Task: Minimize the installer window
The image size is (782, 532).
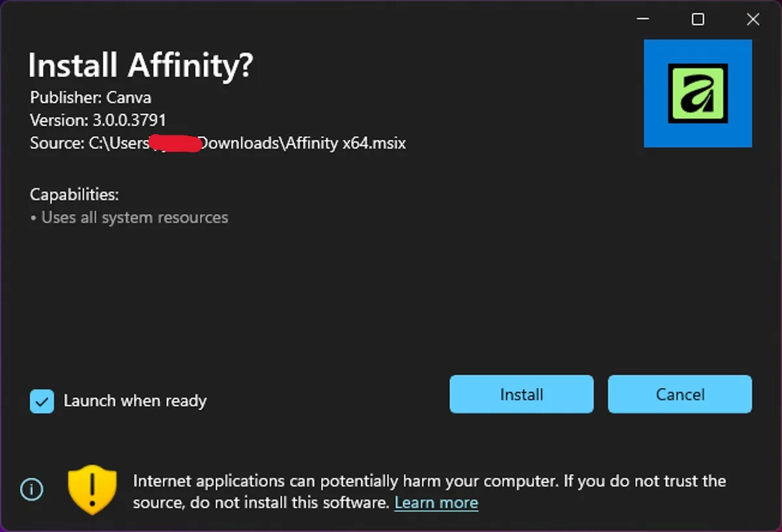Action: pyautogui.click(x=643, y=19)
